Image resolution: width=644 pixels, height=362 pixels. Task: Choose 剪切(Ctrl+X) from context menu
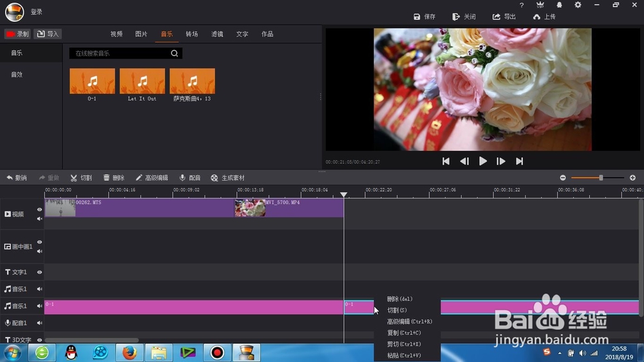coord(404,345)
